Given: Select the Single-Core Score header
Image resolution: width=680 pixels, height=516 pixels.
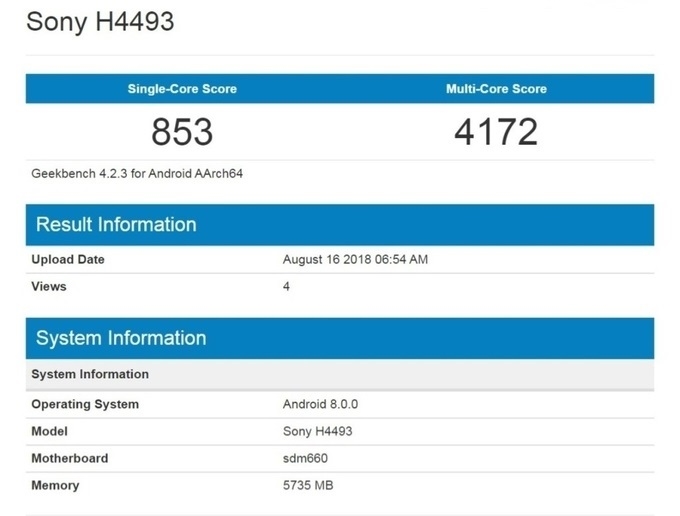Looking at the screenshot, I should pos(182,89).
